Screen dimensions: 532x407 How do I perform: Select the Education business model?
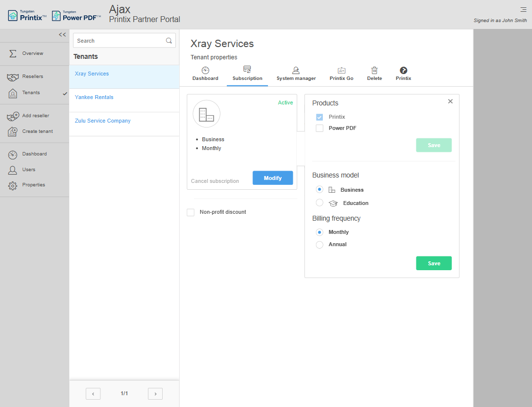coord(319,203)
